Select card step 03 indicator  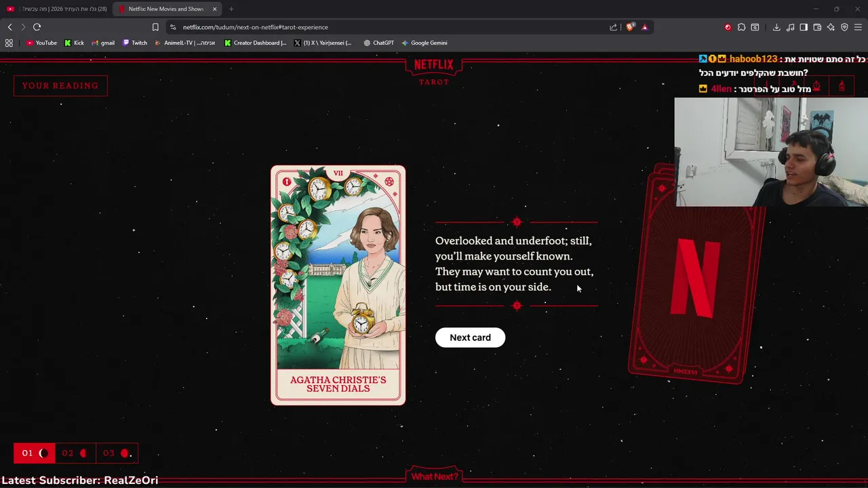(116, 453)
